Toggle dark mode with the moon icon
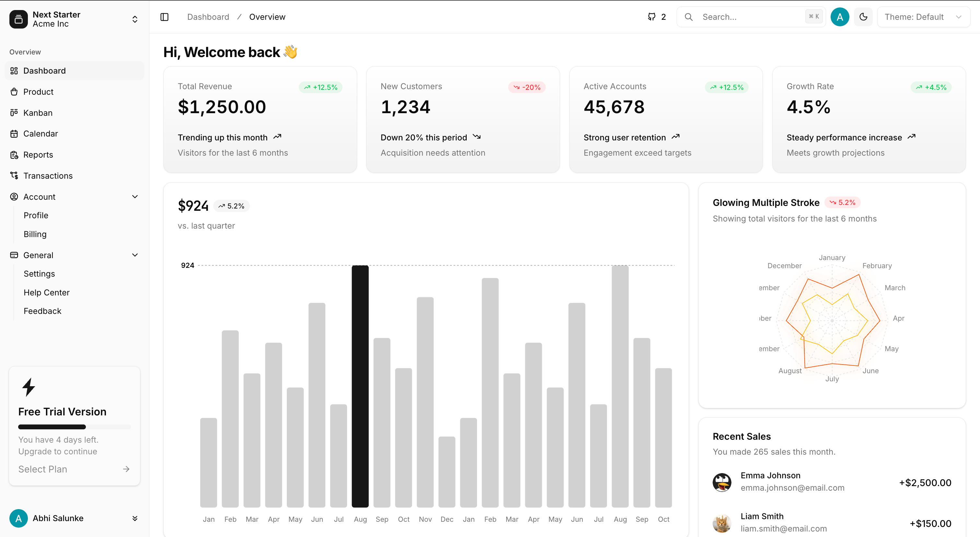The image size is (980, 537). coord(863,17)
